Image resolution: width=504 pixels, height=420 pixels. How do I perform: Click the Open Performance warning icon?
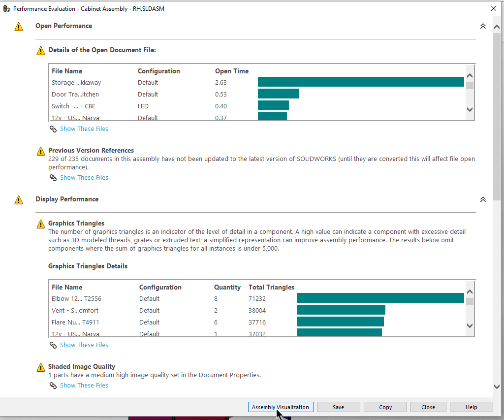pyautogui.click(x=19, y=27)
